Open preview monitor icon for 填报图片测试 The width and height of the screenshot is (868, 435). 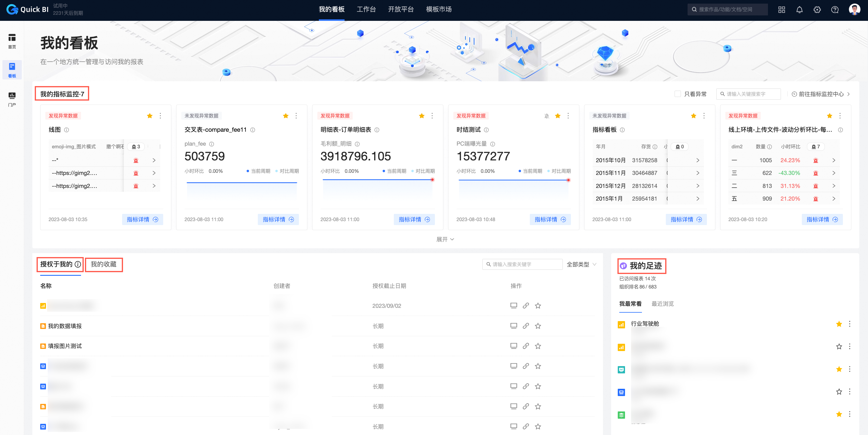pos(513,346)
